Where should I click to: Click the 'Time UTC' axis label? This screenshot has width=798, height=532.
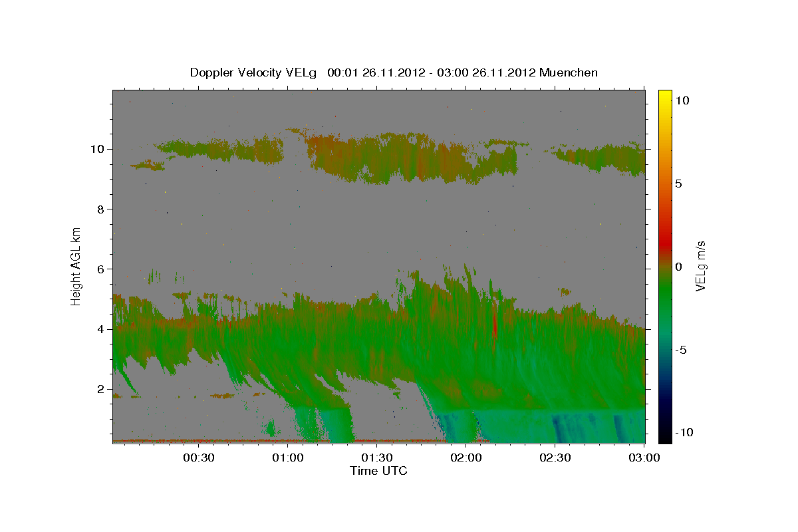378,471
